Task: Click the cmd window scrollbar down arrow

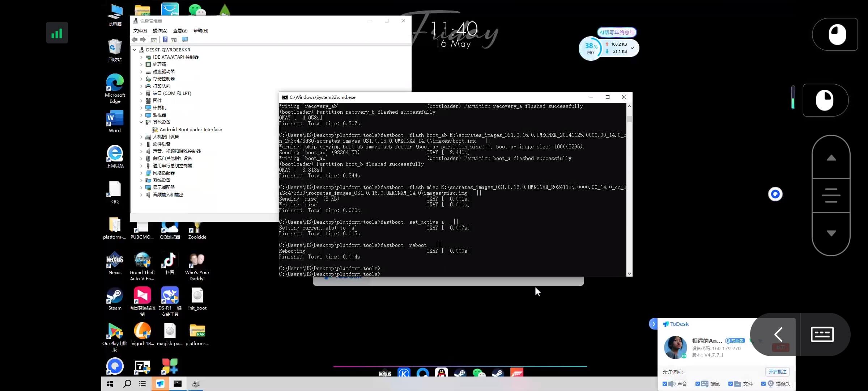Action: [629, 274]
